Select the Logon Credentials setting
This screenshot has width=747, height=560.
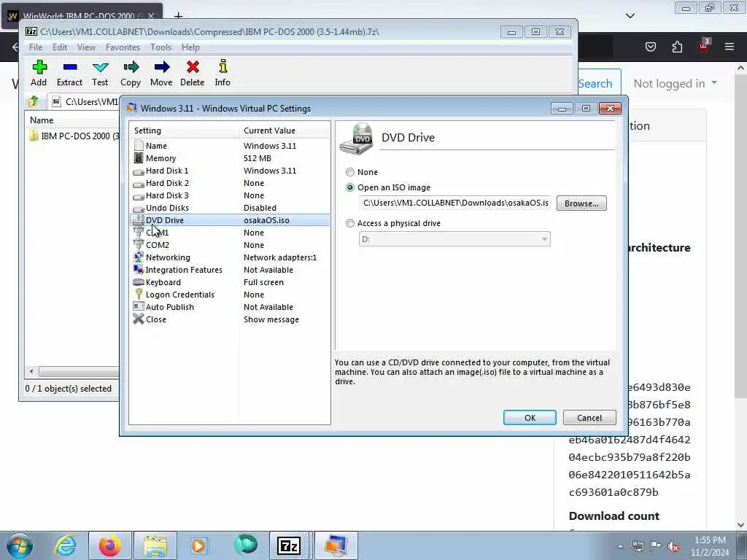230,295
